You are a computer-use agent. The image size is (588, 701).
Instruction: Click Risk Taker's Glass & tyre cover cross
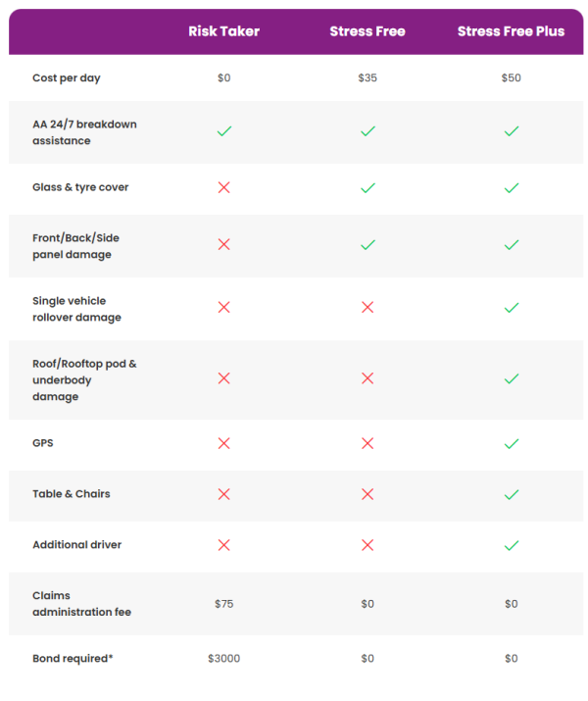point(224,187)
